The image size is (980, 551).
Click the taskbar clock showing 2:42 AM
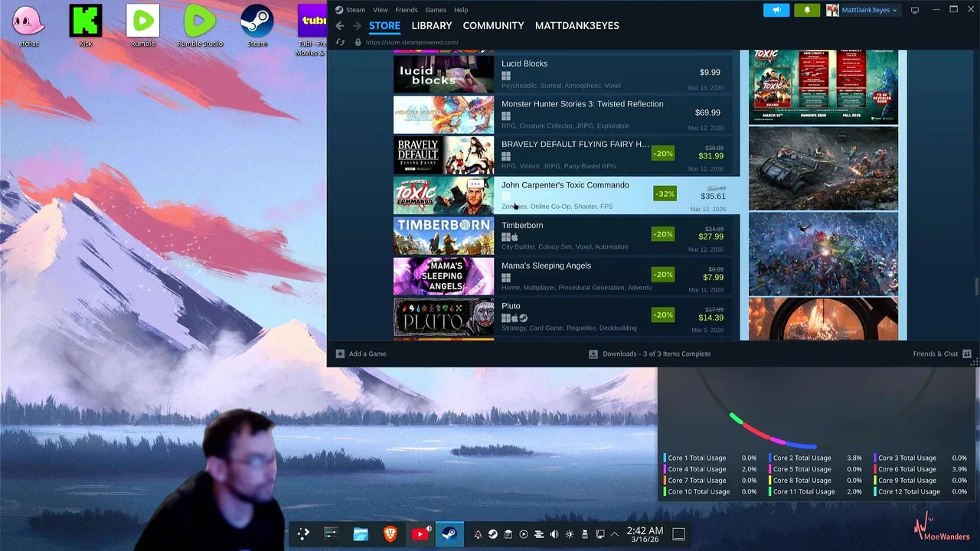pyautogui.click(x=645, y=534)
